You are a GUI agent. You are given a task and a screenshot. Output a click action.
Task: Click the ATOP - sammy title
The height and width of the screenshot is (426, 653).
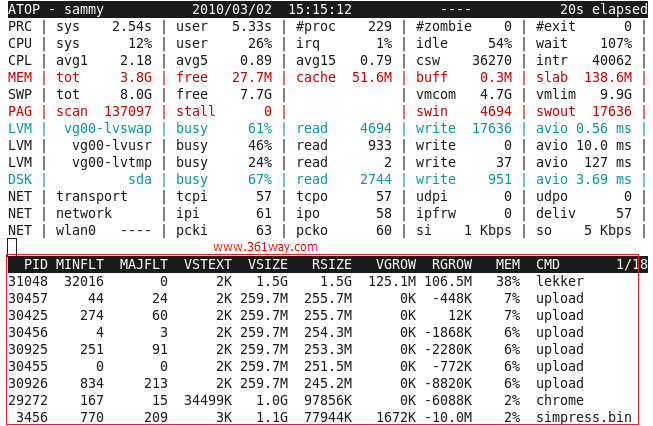pos(56,9)
